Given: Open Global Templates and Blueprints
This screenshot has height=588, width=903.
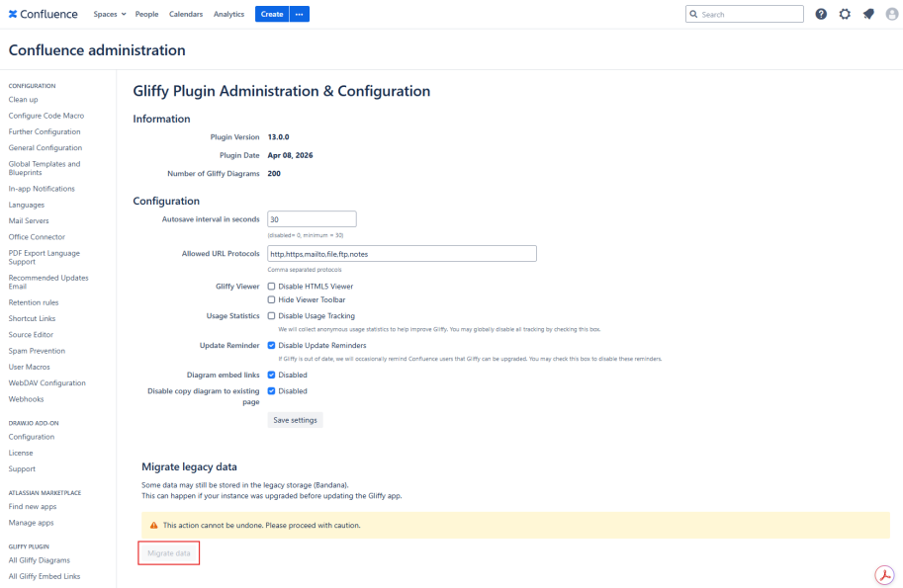Looking at the screenshot, I should (45, 168).
